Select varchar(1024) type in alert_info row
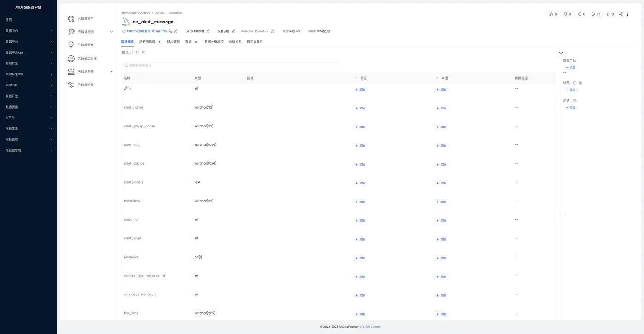 [205, 145]
